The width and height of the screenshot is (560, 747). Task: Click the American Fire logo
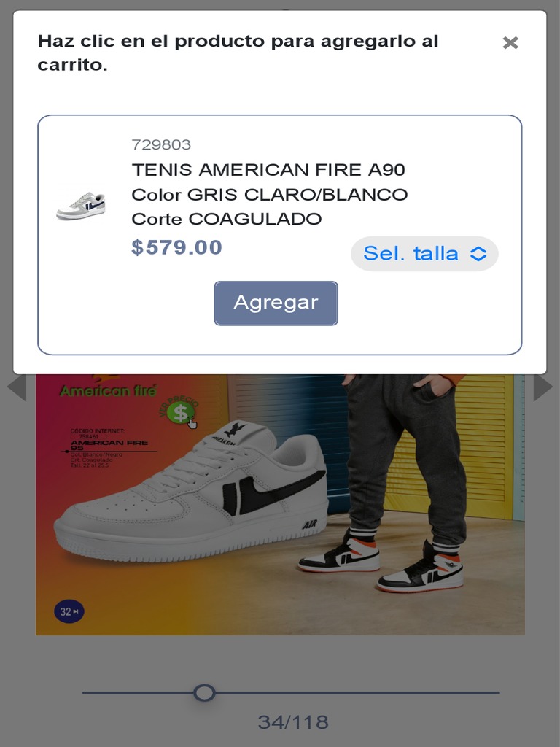pos(108,390)
